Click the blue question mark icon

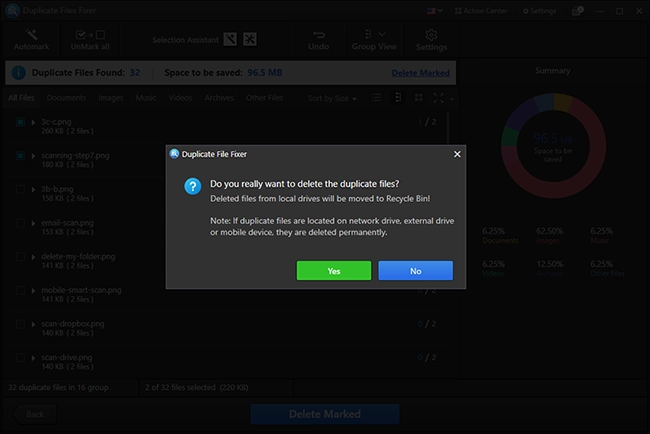coord(193,186)
